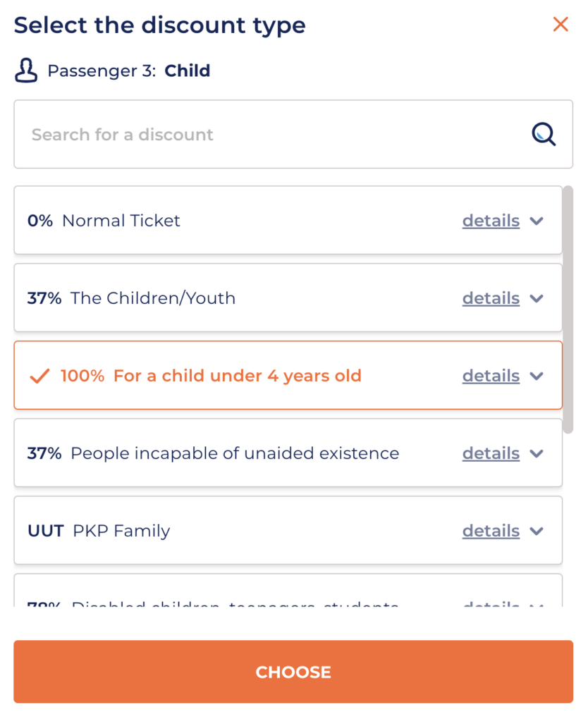Expand Normal Ticket chevron
Image resolution: width=588 pixels, height=722 pixels.
[537, 221]
